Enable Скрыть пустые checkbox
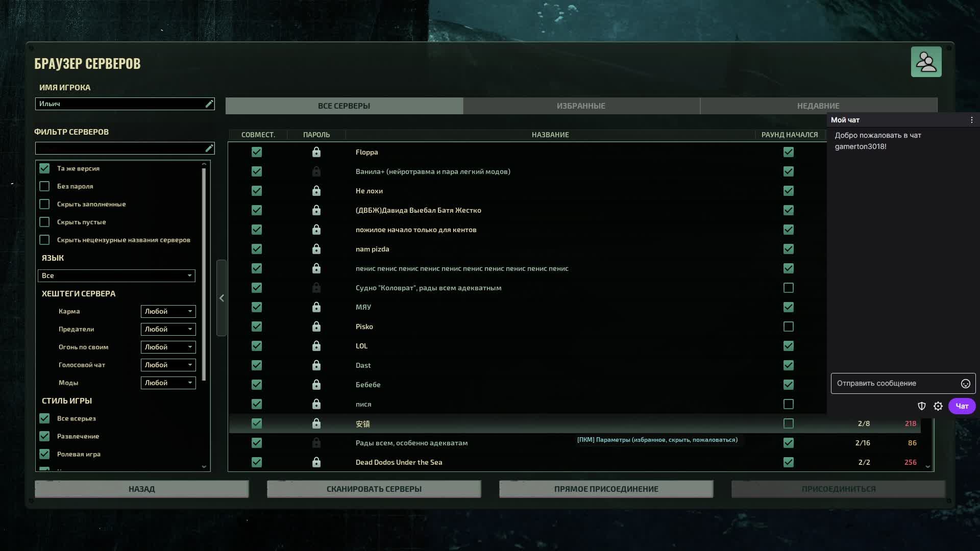 (44, 222)
